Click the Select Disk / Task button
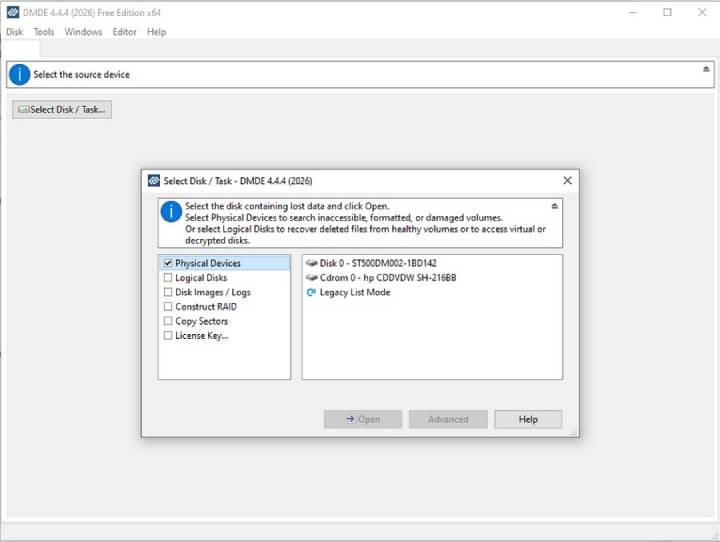This screenshot has height=542, width=720. (62, 110)
